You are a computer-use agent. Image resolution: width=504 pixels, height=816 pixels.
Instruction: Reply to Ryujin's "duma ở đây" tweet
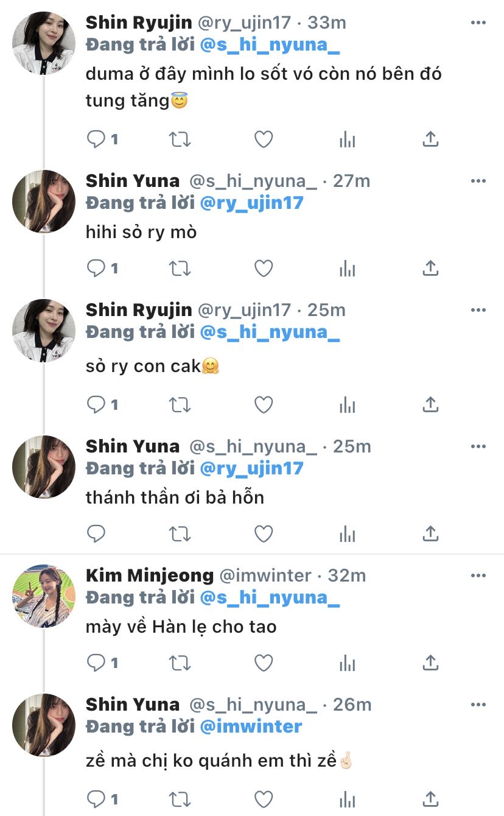(x=97, y=139)
